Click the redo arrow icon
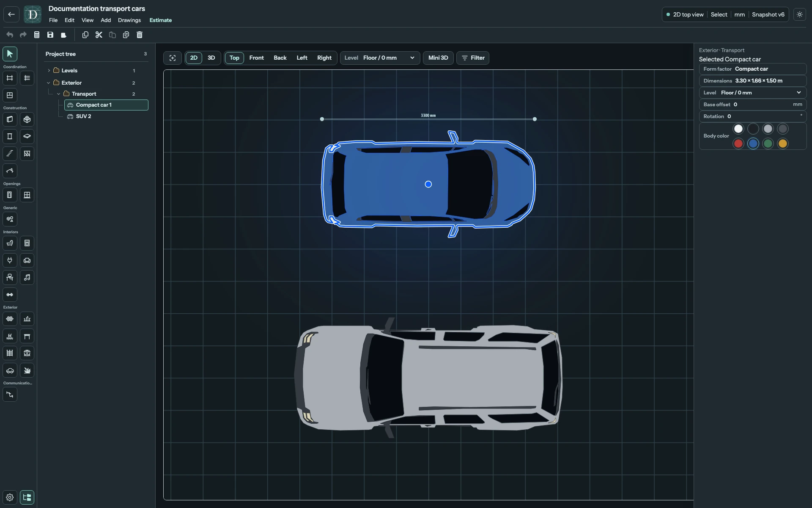The width and height of the screenshot is (812, 508). [23, 35]
